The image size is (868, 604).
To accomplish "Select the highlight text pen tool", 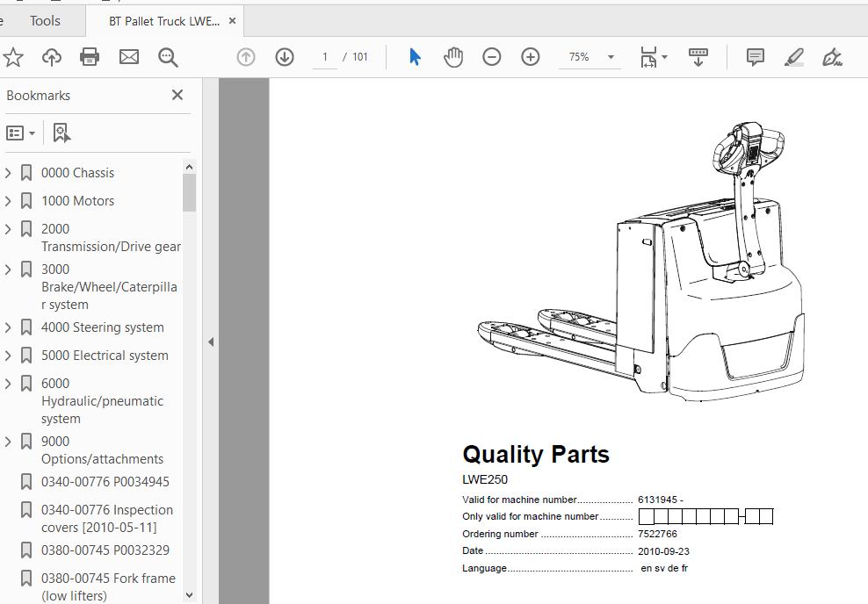I will (793, 57).
